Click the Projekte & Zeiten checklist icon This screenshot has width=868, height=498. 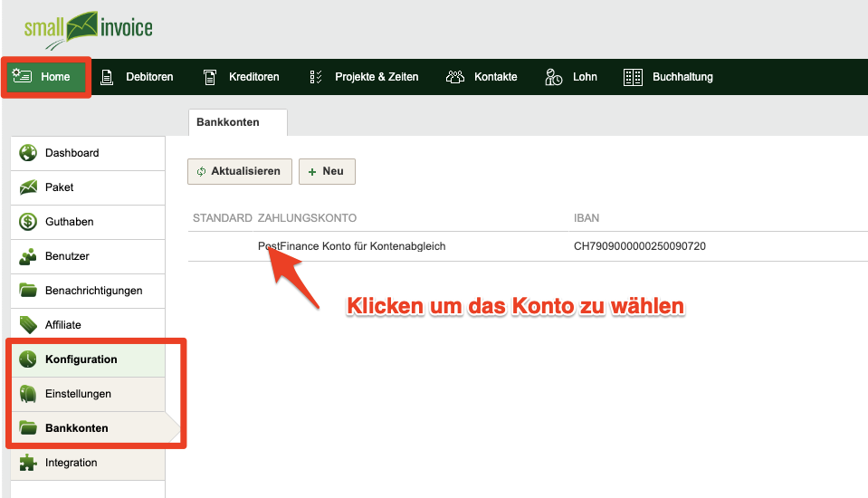click(316, 77)
